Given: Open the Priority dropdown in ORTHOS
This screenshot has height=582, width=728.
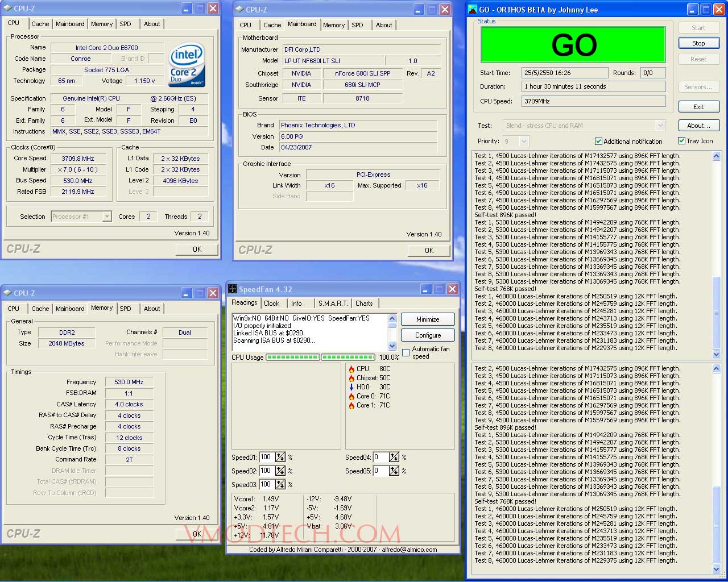Looking at the screenshot, I should 524,141.
